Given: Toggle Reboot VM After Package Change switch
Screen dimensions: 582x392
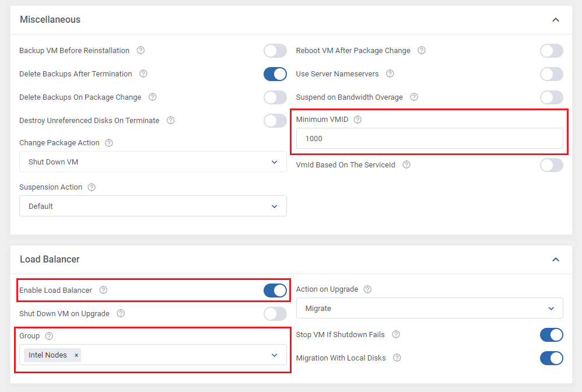Looking at the screenshot, I should pos(552,51).
